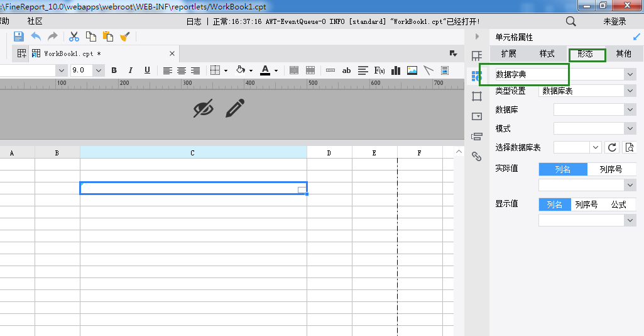
Task: Insert formula with F(x) icon
Action: (x=379, y=70)
